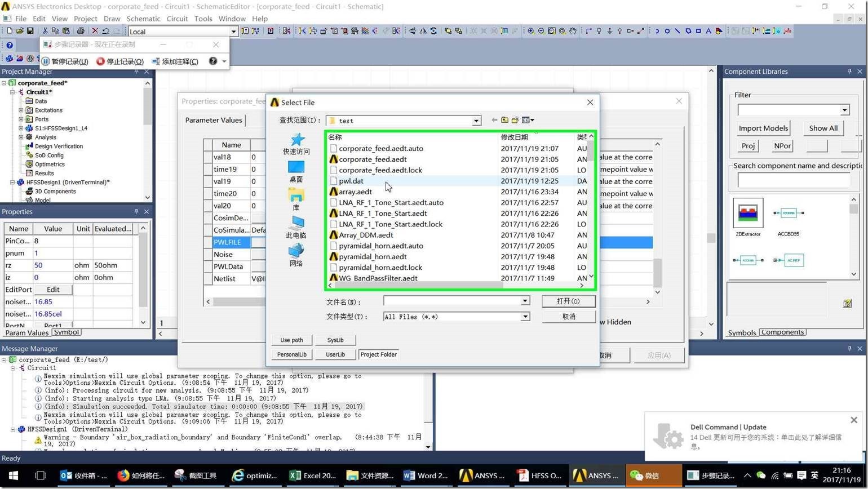The height and width of the screenshot is (489, 868).
Task: Expand the Ports tree node
Action: (x=21, y=119)
